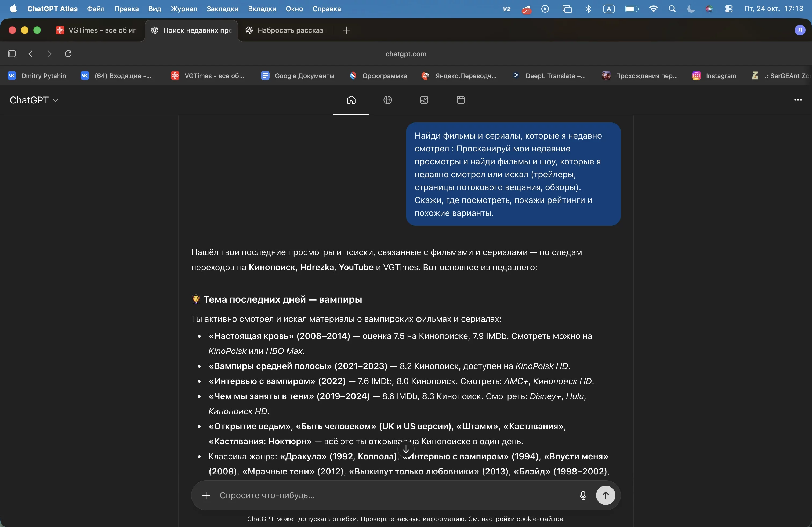
Task: Click the plus attach icon in the input
Action: [x=206, y=495]
